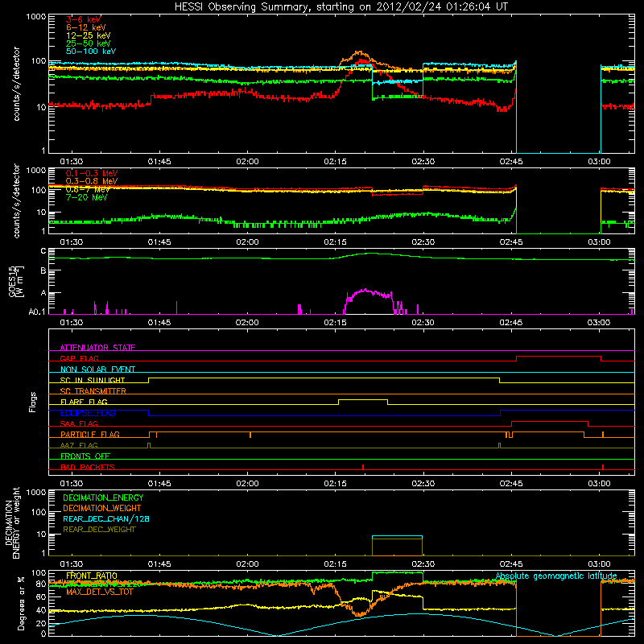Image resolution: width=644 pixels, height=644 pixels.
Task: Click the AAZ_FLAG label
Action: point(79,445)
